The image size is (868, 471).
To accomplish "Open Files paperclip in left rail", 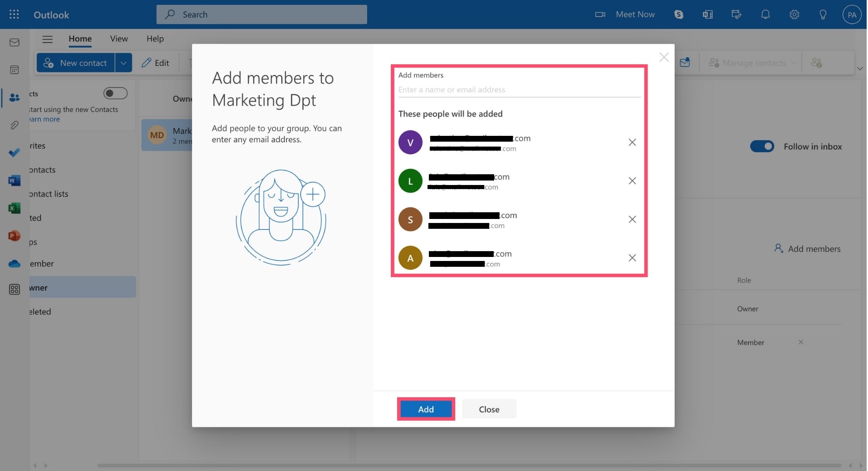I will point(14,125).
